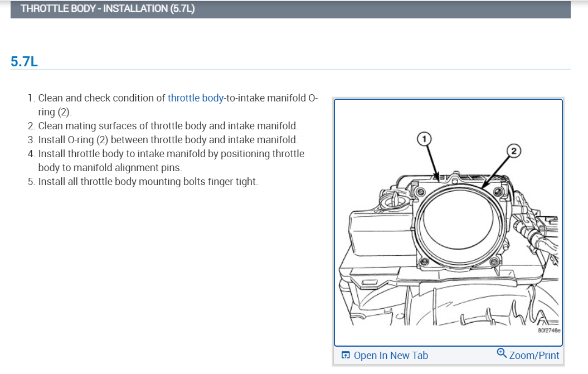
Task: Click step 2 text about cleaning mating surfaces
Action: 168,126
